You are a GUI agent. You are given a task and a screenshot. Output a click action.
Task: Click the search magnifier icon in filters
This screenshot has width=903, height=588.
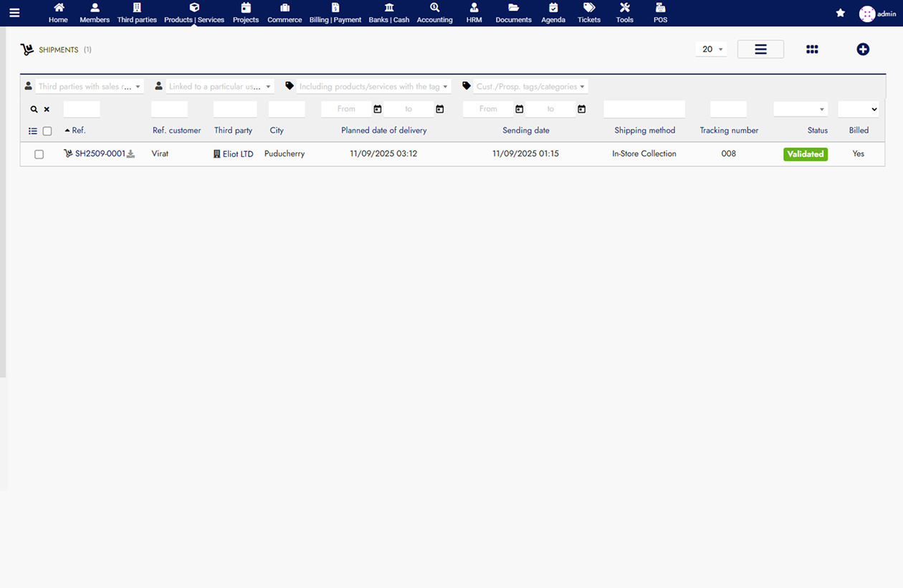point(34,110)
